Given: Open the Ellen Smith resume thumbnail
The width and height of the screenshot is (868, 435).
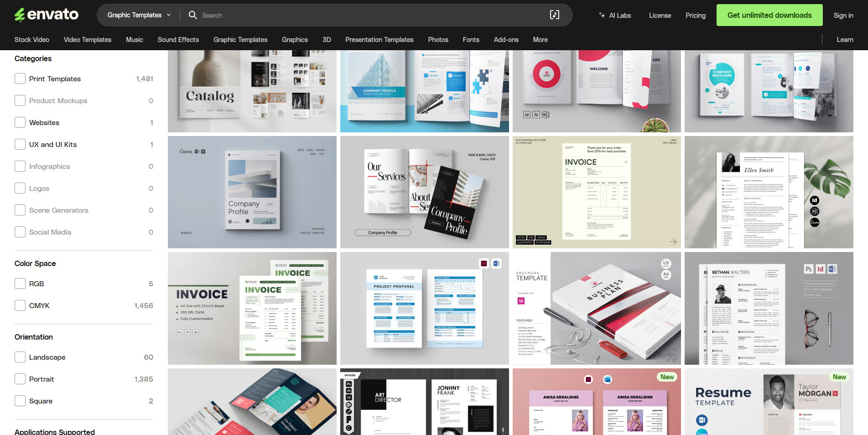Looking at the screenshot, I should click(x=769, y=192).
